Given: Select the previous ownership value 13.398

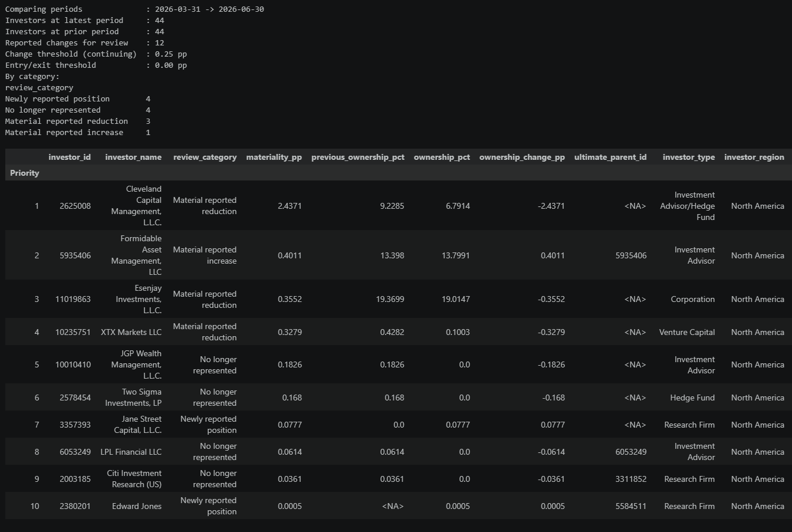Looking at the screenshot, I should [x=391, y=255].
